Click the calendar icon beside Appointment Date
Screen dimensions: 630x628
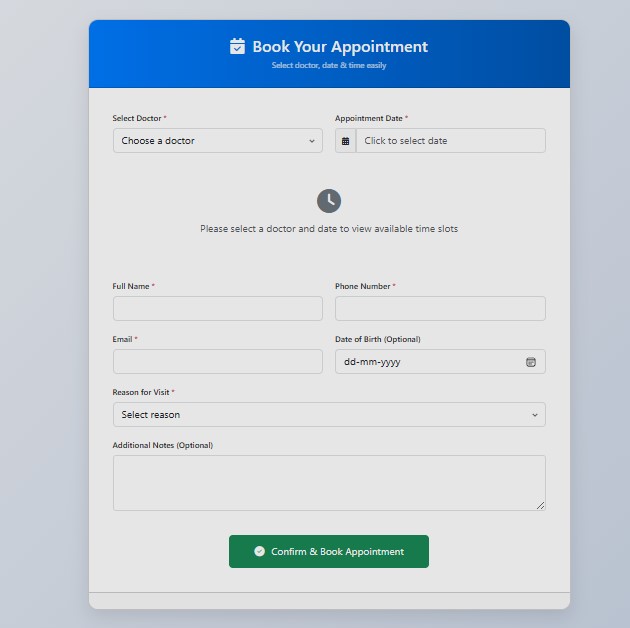(x=346, y=141)
